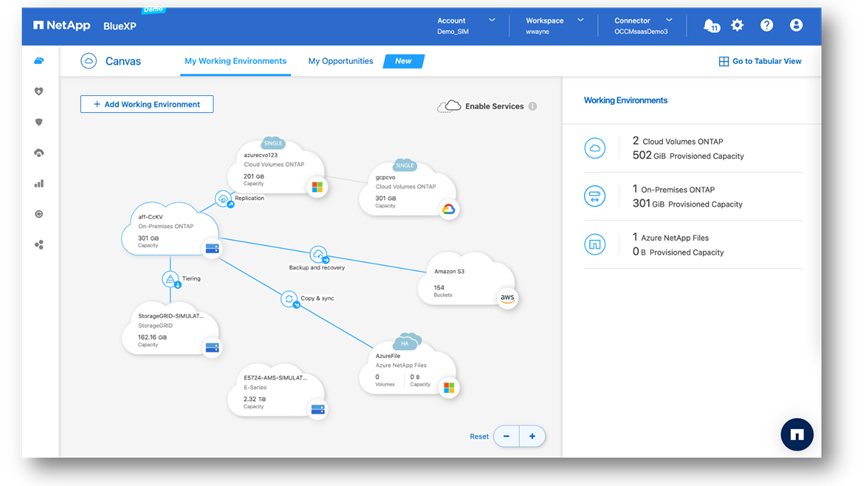This screenshot has height=486, width=864.
Task: Select the gcpcvo working environment cloud
Action: [x=407, y=190]
